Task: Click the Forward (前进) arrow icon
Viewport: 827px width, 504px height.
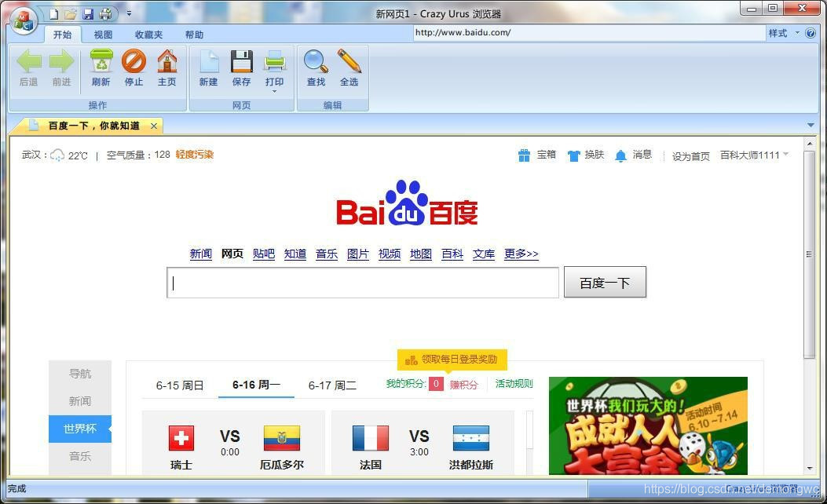Action: [62, 62]
